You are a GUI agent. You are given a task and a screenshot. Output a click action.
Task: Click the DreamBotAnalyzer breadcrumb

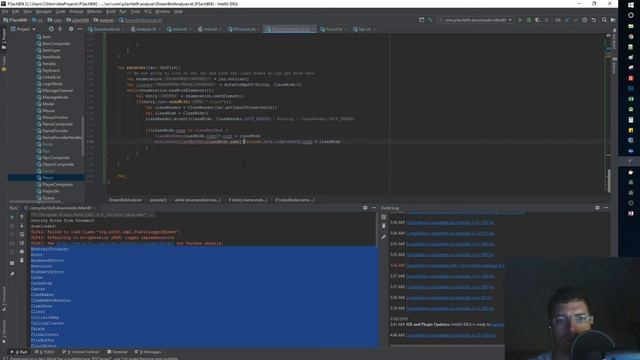tap(125, 200)
